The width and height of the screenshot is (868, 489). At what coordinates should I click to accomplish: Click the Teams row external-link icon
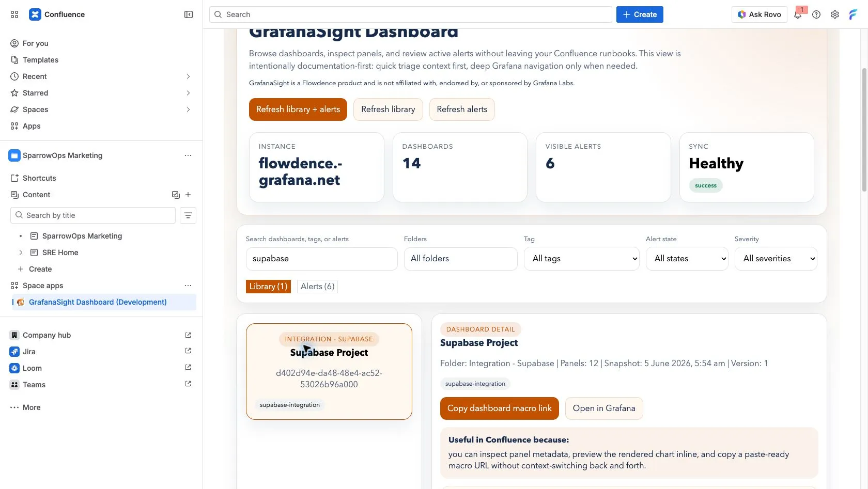(x=188, y=384)
